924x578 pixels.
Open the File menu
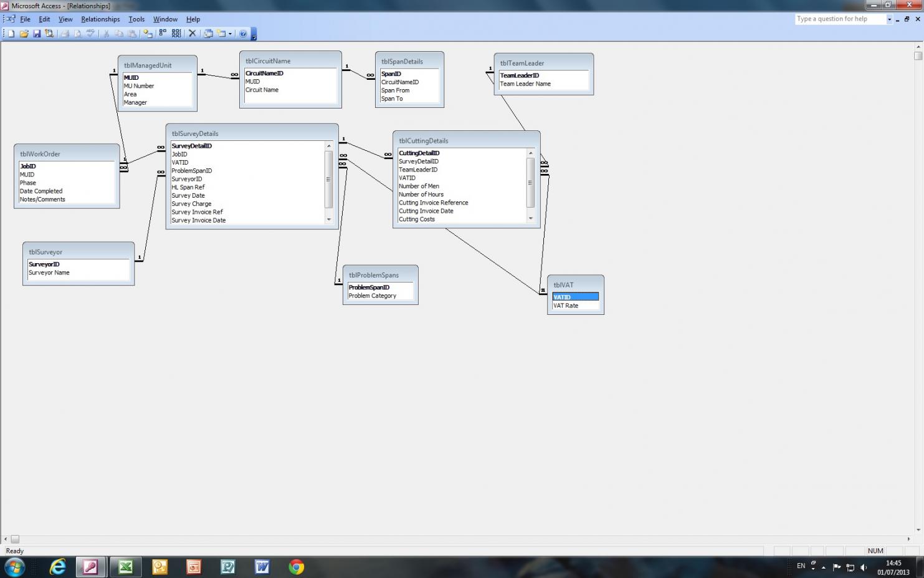click(25, 19)
